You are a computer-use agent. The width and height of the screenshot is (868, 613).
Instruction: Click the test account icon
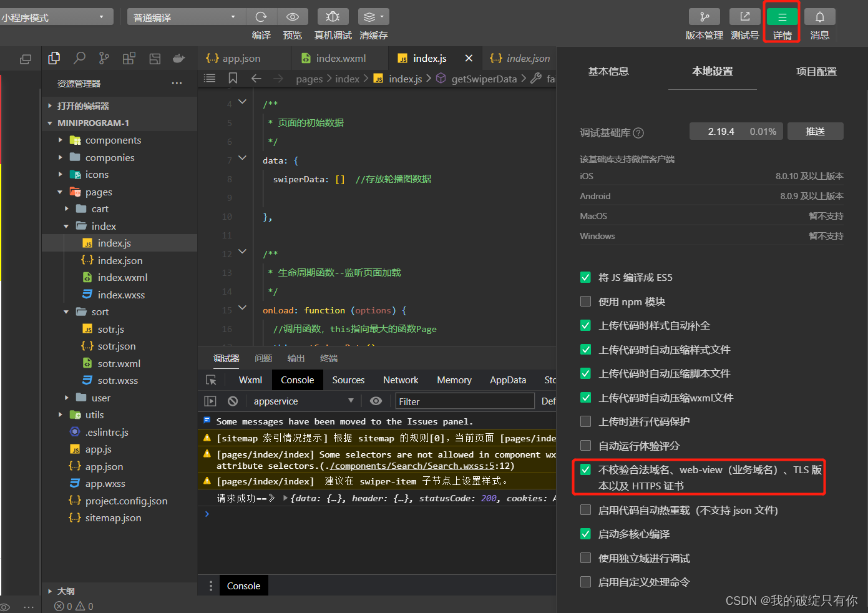click(745, 17)
